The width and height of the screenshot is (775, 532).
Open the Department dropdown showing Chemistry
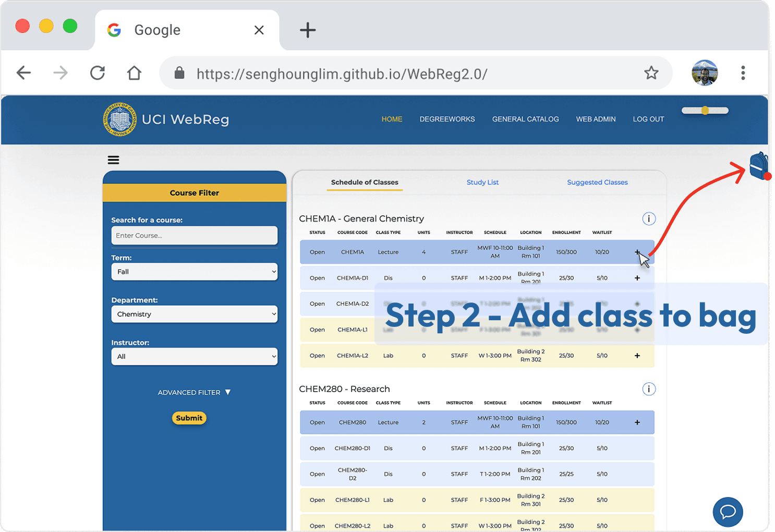coord(195,314)
